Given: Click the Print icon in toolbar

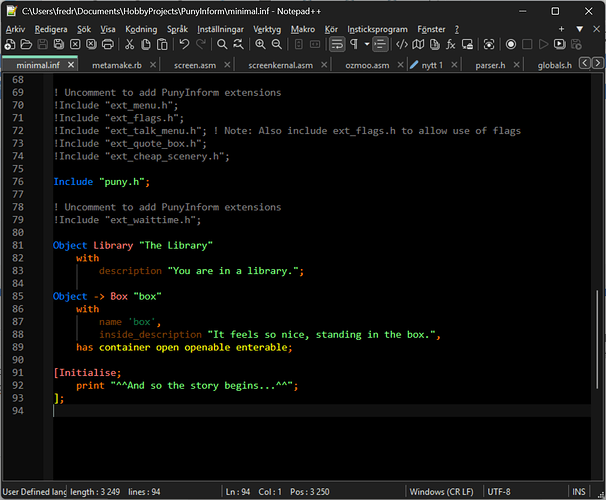Looking at the screenshot, I should point(107,44).
